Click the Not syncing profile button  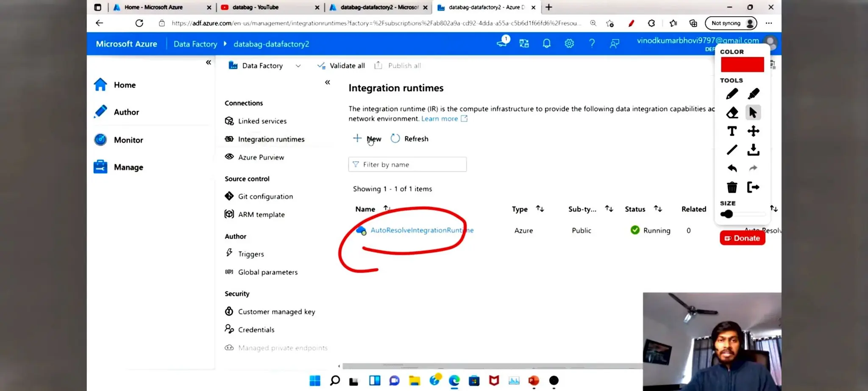tap(731, 23)
